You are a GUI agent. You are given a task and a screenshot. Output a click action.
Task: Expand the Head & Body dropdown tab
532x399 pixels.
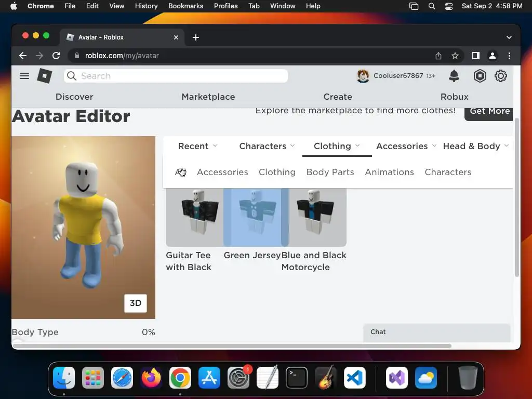point(475,146)
